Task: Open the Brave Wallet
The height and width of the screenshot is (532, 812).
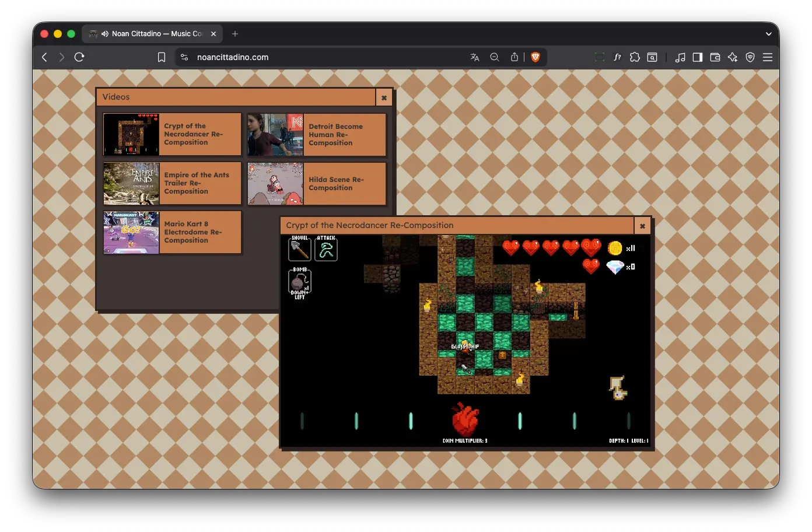Action: 715,57
